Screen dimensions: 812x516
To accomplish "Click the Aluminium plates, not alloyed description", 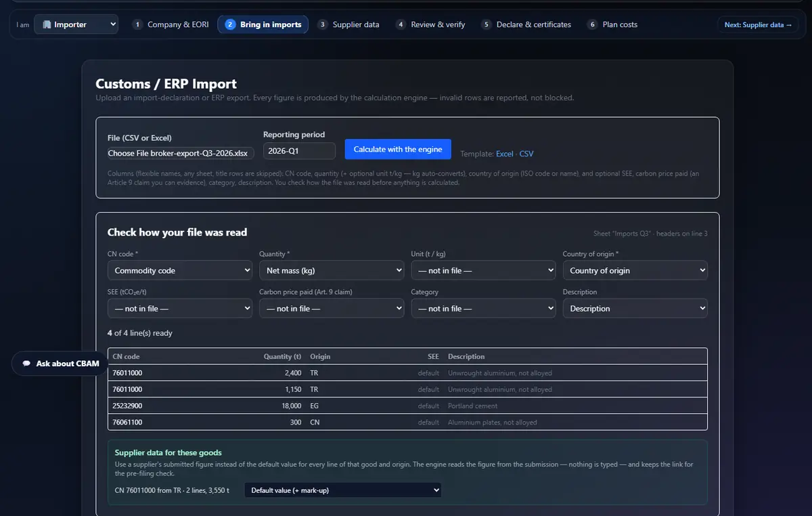I will click(493, 422).
